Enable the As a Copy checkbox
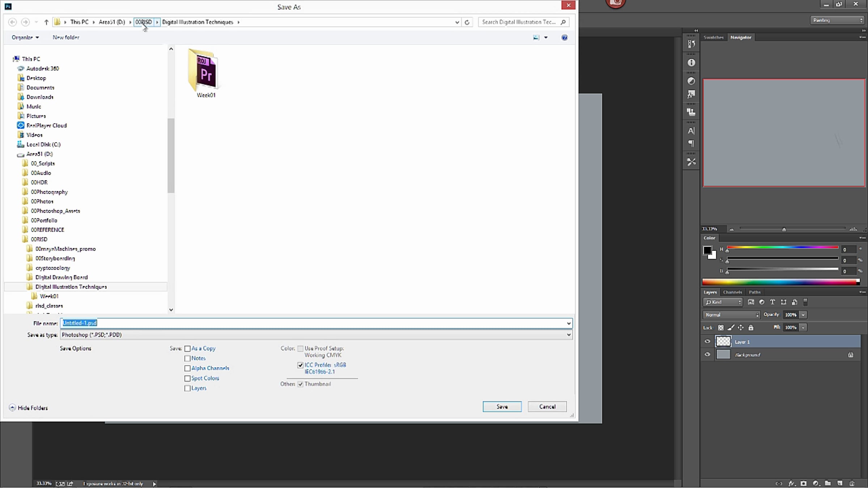The image size is (868, 488). pyautogui.click(x=187, y=349)
